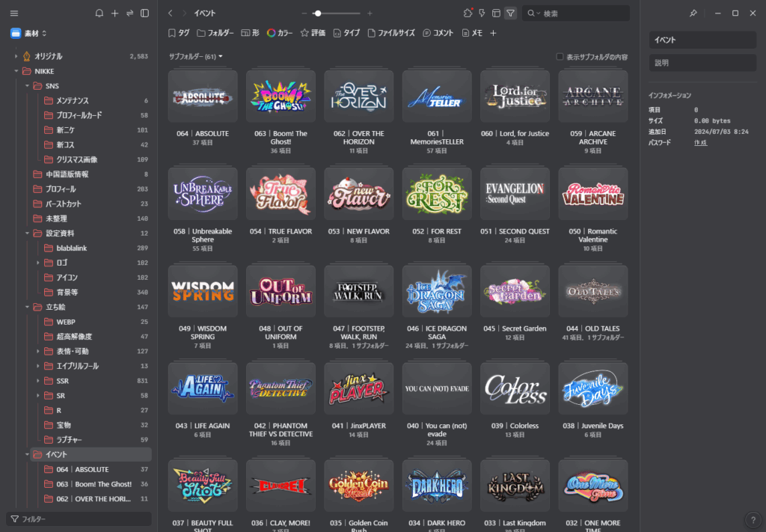Image resolution: width=766 pixels, height=532 pixels.
Task: Filter by フォルダー
Action: (x=215, y=33)
